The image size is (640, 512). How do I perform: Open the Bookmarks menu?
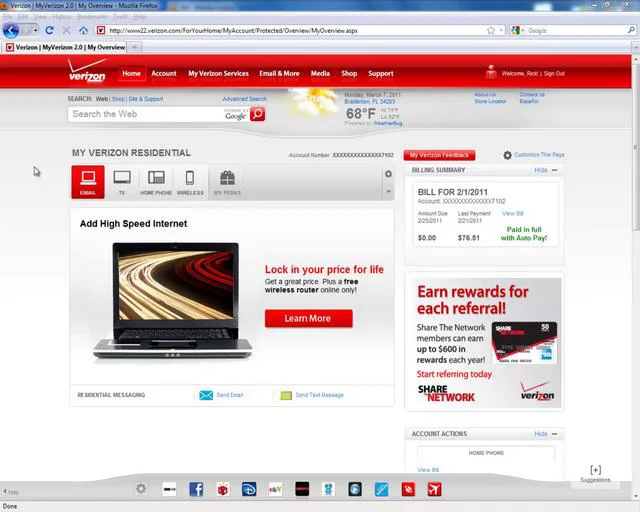pos(92,17)
